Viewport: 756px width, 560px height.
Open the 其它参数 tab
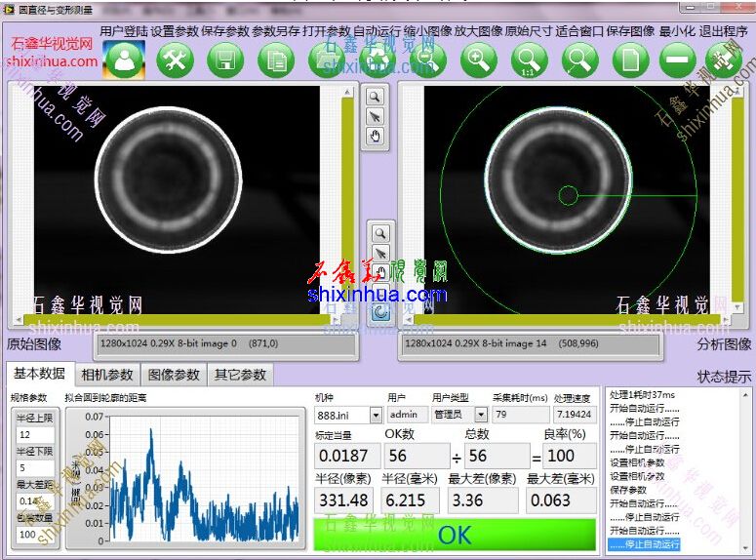(240, 376)
